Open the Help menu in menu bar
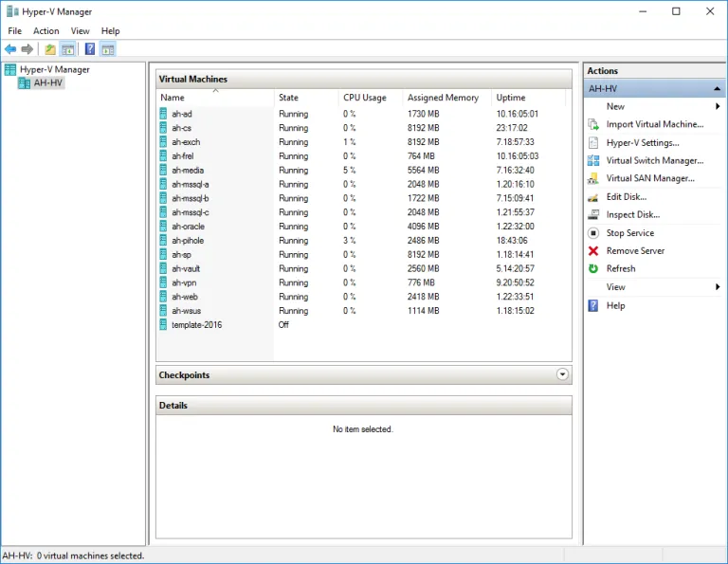The height and width of the screenshot is (564, 728). 111,31
